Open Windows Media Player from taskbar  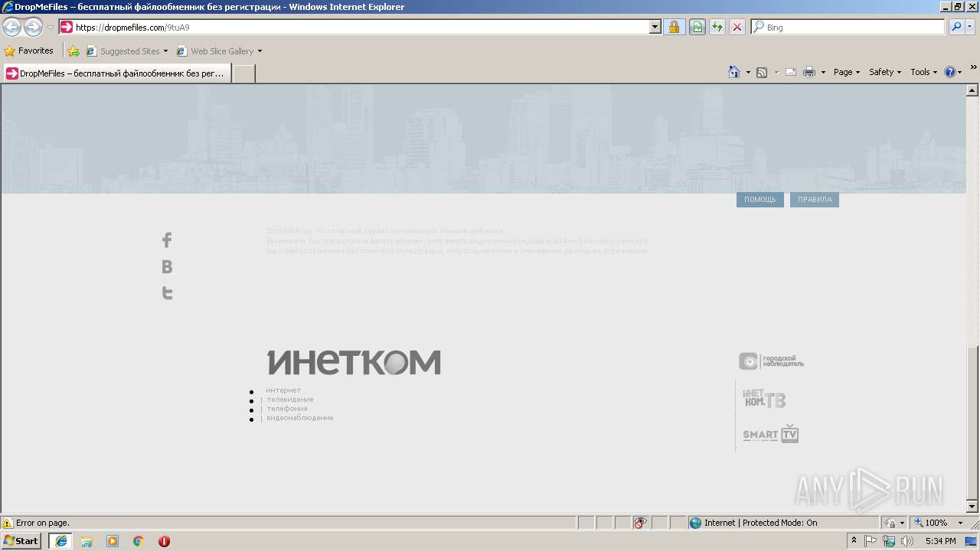click(113, 541)
